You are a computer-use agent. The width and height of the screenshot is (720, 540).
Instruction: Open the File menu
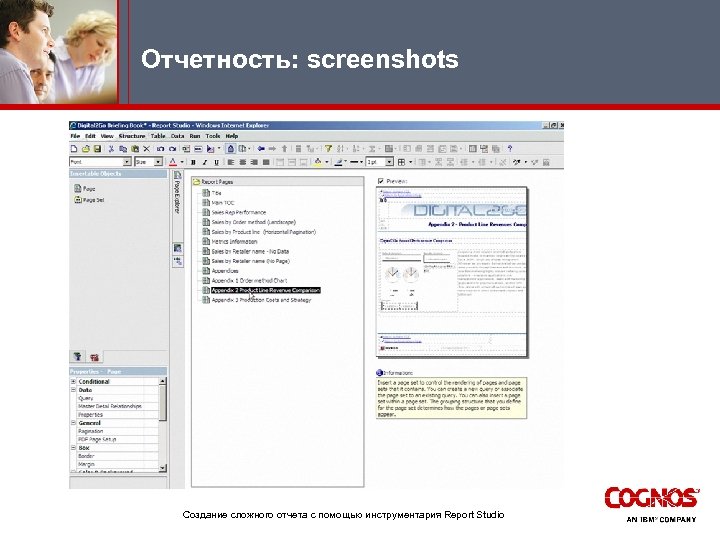(x=75, y=136)
